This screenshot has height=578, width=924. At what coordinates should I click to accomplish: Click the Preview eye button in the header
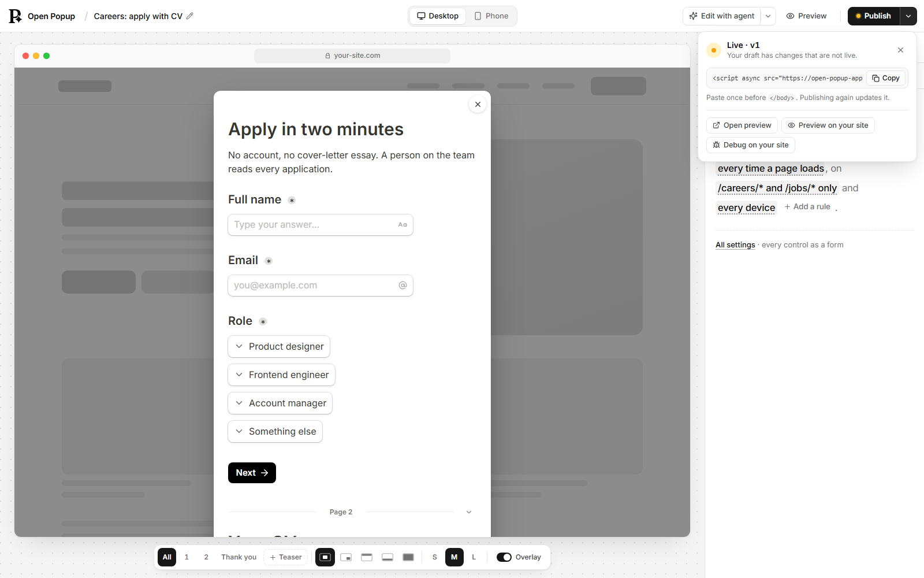pos(807,16)
